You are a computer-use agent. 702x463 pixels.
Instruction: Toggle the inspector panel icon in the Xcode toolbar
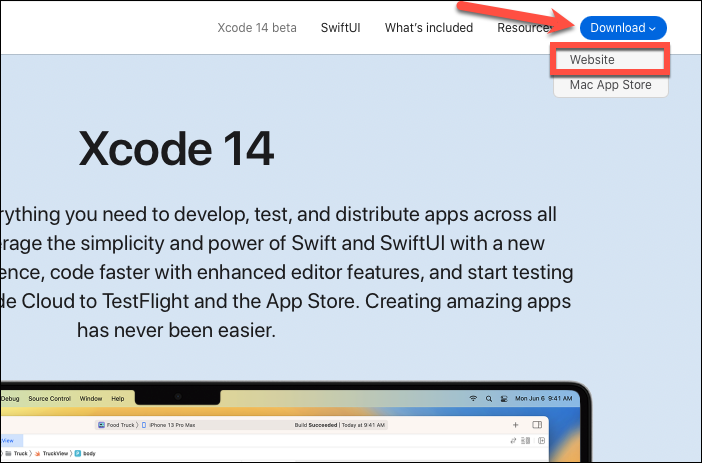[x=537, y=424]
